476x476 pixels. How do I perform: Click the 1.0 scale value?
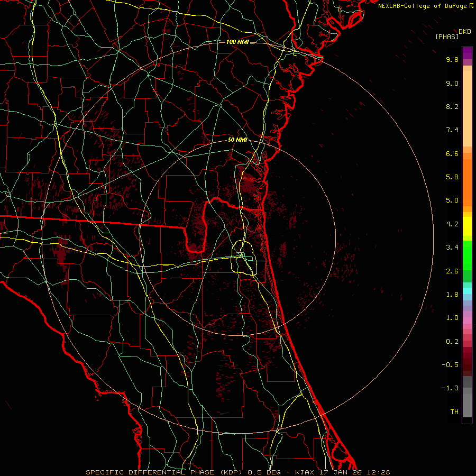[452, 318]
